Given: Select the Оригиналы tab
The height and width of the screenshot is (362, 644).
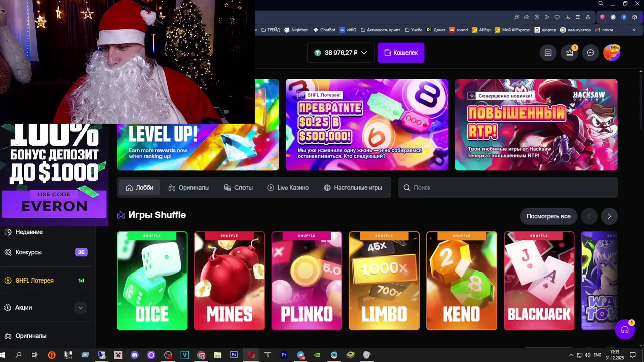Looking at the screenshot, I should click(x=189, y=188).
